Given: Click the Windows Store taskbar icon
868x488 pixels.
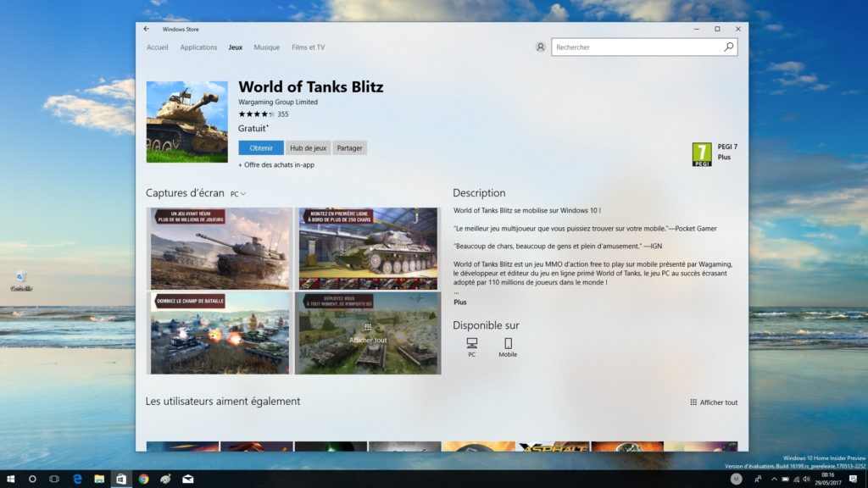Looking at the screenshot, I should [121, 480].
